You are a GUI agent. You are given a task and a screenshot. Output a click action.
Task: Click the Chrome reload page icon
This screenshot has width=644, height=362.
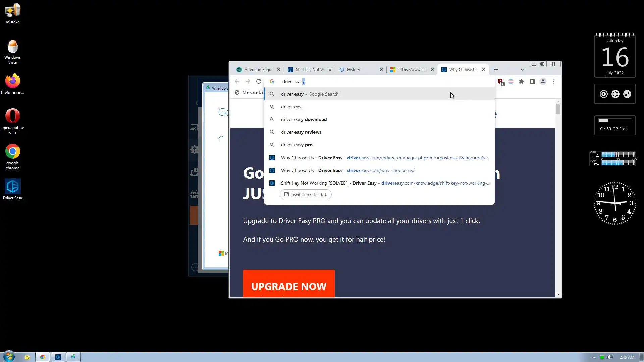[x=258, y=81]
